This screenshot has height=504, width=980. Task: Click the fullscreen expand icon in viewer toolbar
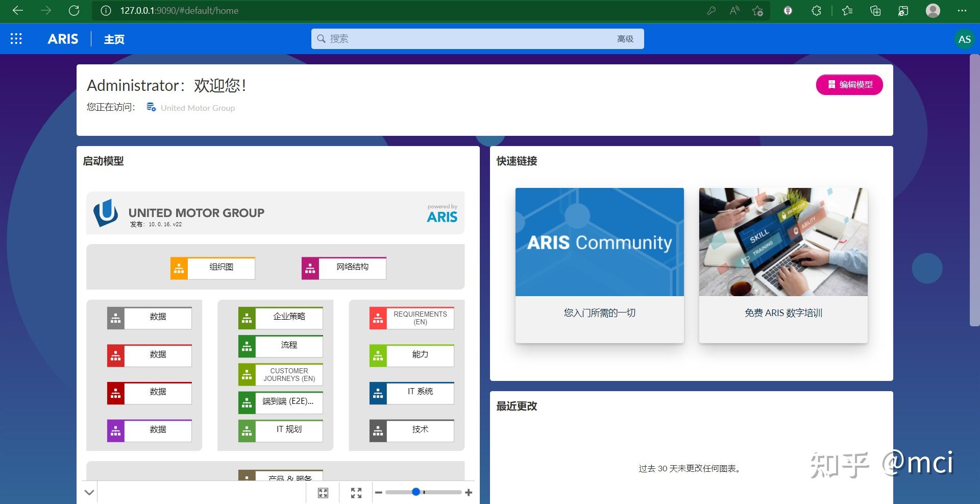click(x=356, y=493)
